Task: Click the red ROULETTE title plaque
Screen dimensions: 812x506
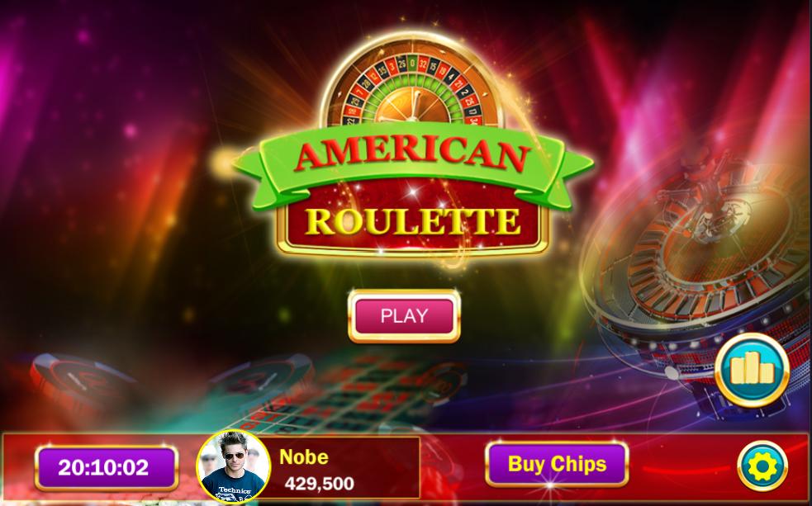Action: (412, 221)
